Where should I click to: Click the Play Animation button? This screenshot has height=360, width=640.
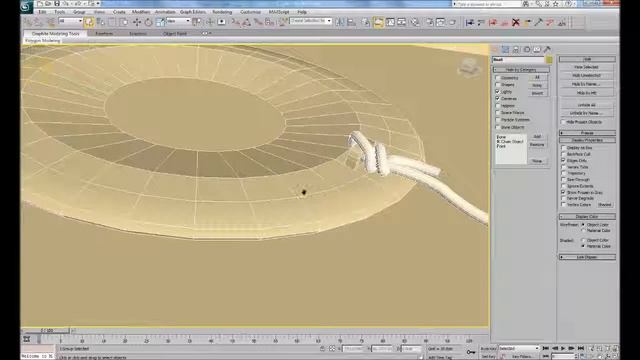[563, 348]
